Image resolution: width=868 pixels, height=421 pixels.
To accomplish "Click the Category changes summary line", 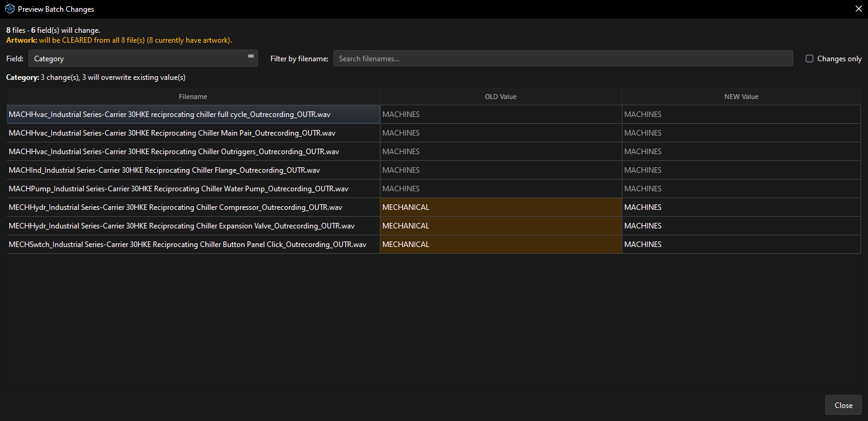I will pyautogui.click(x=96, y=77).
